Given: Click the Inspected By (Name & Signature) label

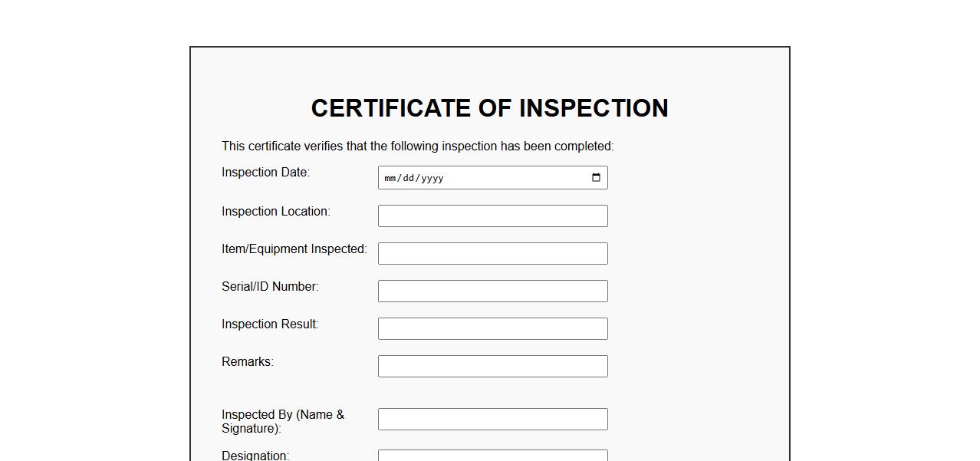Looking at the screenshot, I should [x=283, y=421].
